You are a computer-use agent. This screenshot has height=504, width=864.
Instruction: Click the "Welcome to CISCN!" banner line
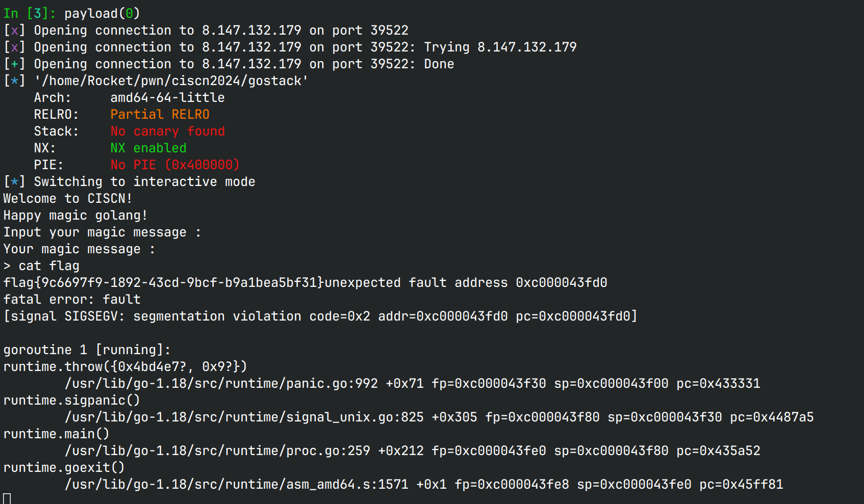pos(68,199)
